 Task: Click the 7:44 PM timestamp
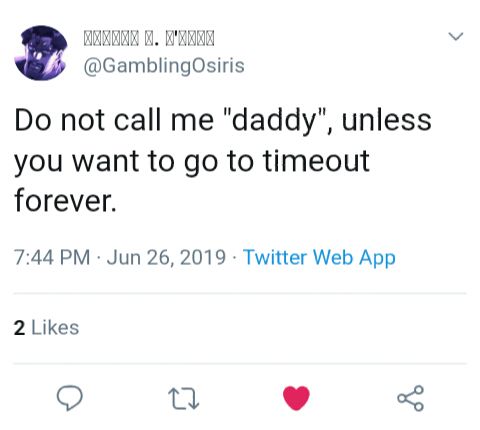(52, 258)
